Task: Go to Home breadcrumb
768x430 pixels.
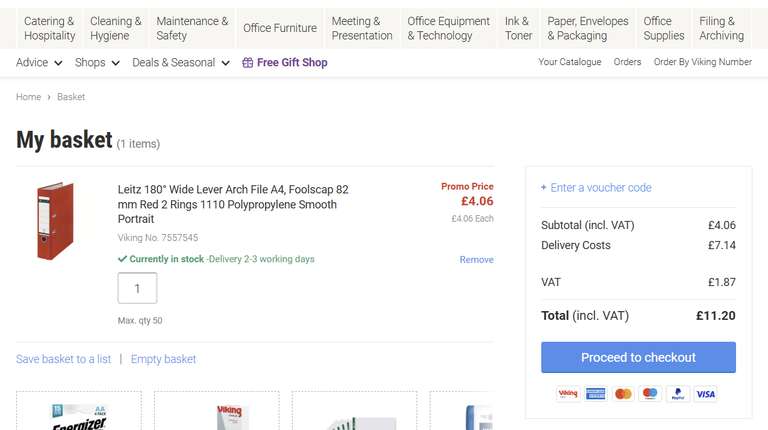Action: (x=28, y=97)
